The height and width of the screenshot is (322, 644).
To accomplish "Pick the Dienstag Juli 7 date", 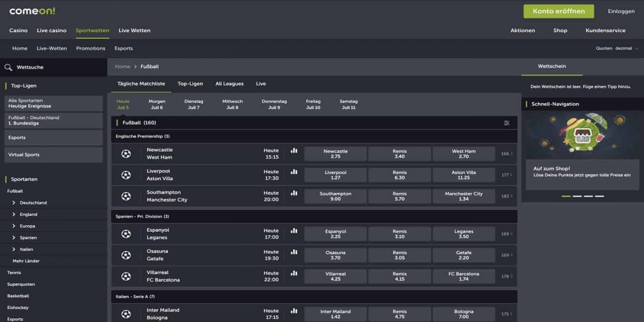I will point(194,104).
